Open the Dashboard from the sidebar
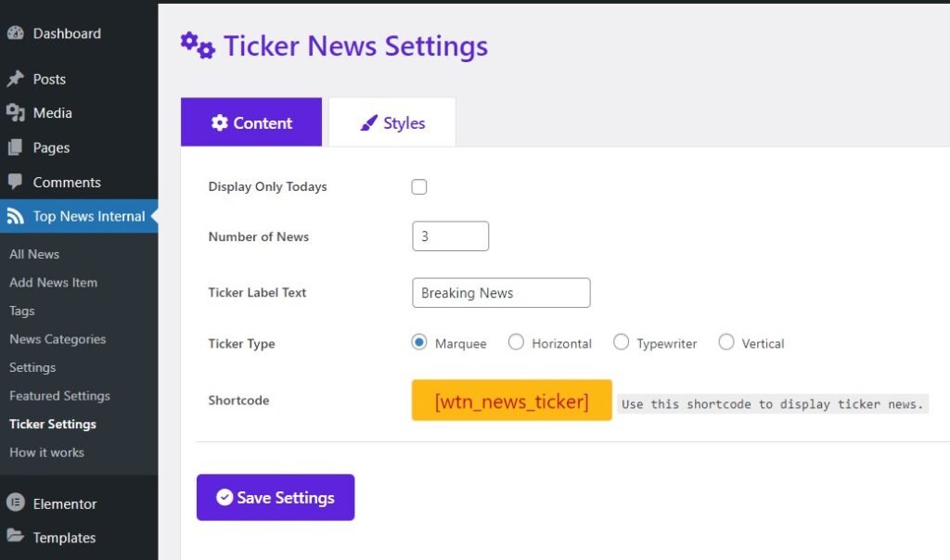 coord(17,32)
